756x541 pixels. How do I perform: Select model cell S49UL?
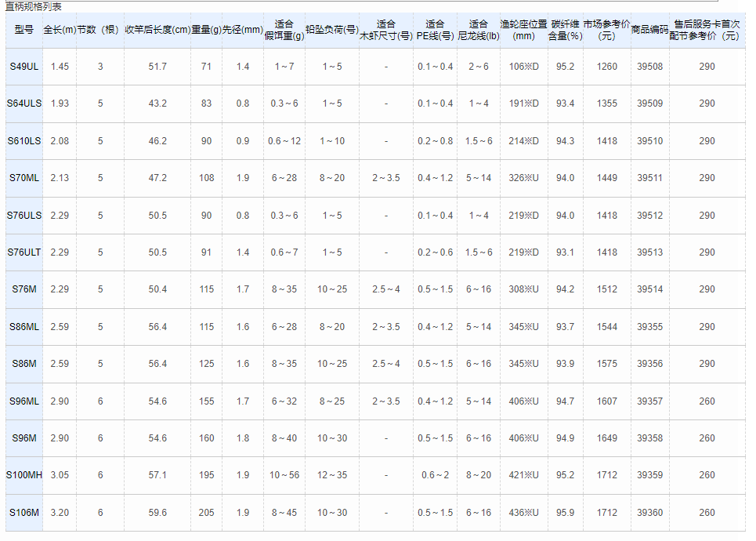(x=24, y=67)
